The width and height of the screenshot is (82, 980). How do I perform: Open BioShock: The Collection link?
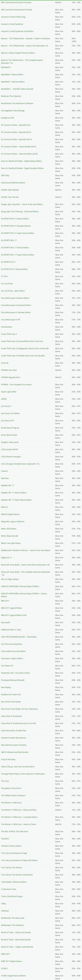pyautogui.click(x=11, y=96)
